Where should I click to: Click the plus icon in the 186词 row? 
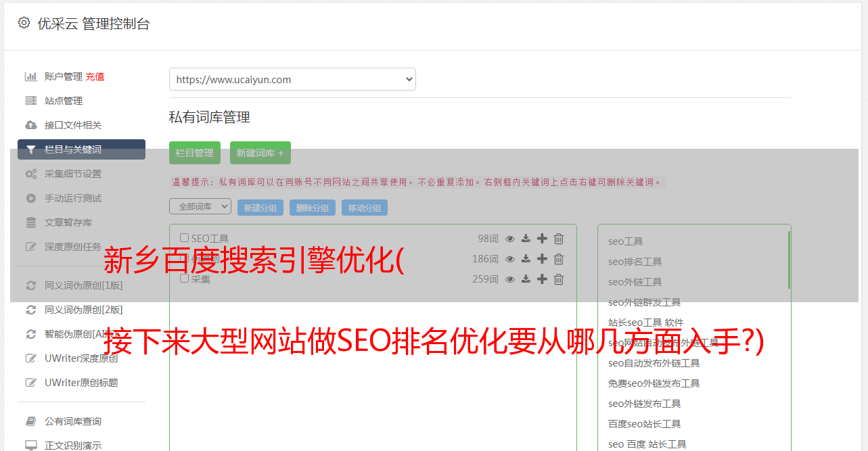pyautogui.click(x=542, y=259)
